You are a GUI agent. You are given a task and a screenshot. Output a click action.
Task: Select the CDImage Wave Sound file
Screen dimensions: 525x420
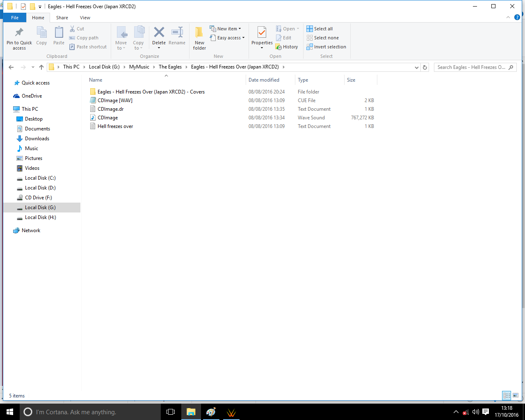(232, 118)
